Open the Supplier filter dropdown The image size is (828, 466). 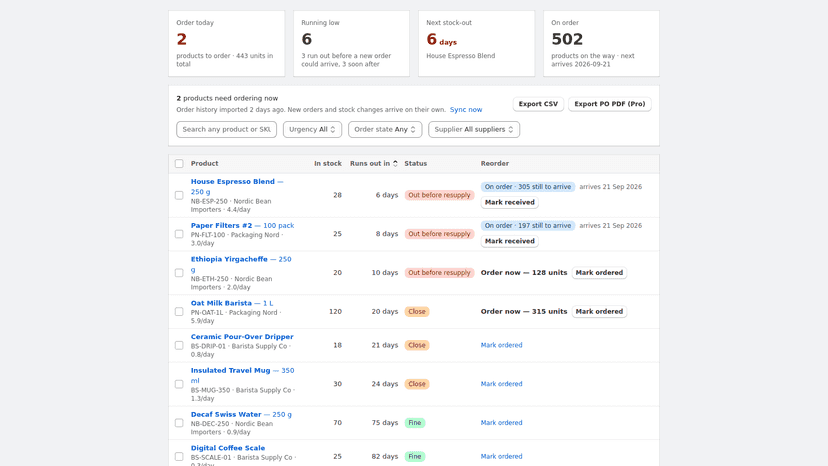click(x=474, y=129)
